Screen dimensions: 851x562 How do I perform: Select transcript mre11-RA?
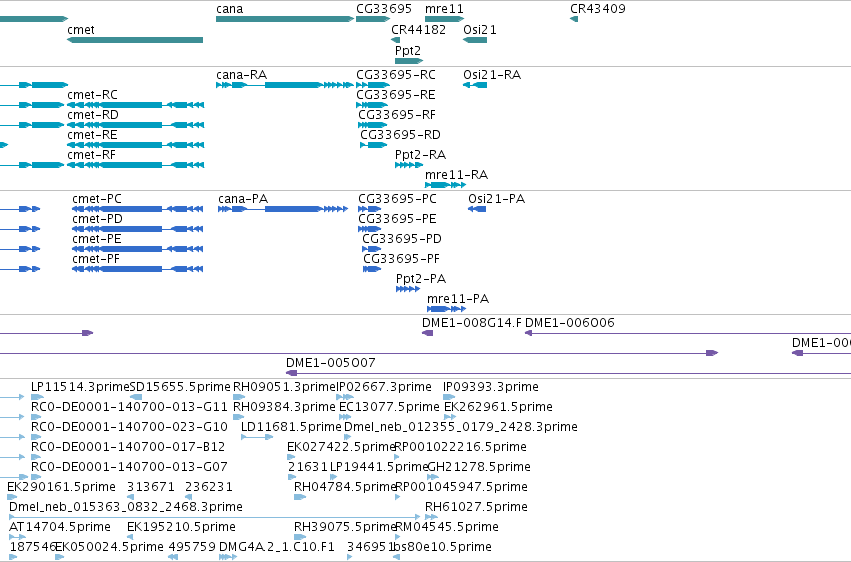[x=445, y=185]
